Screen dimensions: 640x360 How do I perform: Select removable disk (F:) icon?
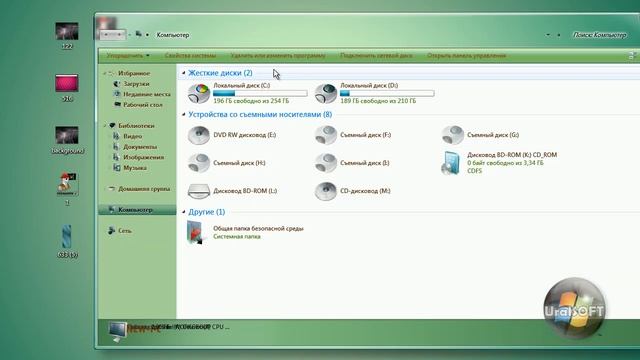326,135
